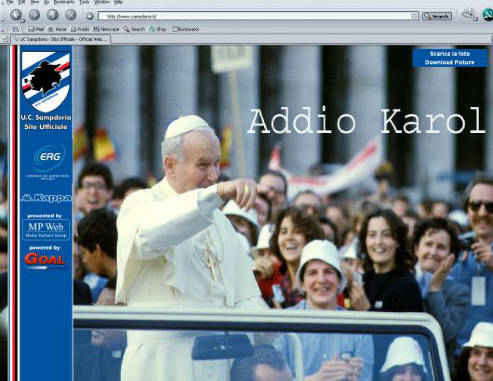Reload the page with the Reload button
The image size is (493, 381).
pos(52,15)
